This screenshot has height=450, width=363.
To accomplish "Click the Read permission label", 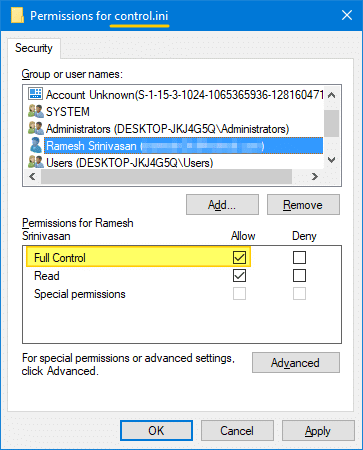I will point(47,276).
